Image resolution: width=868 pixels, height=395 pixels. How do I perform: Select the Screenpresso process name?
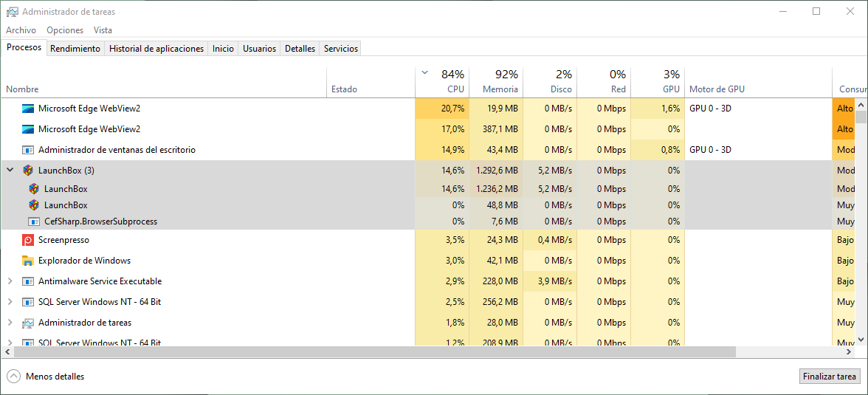[63, 240]
